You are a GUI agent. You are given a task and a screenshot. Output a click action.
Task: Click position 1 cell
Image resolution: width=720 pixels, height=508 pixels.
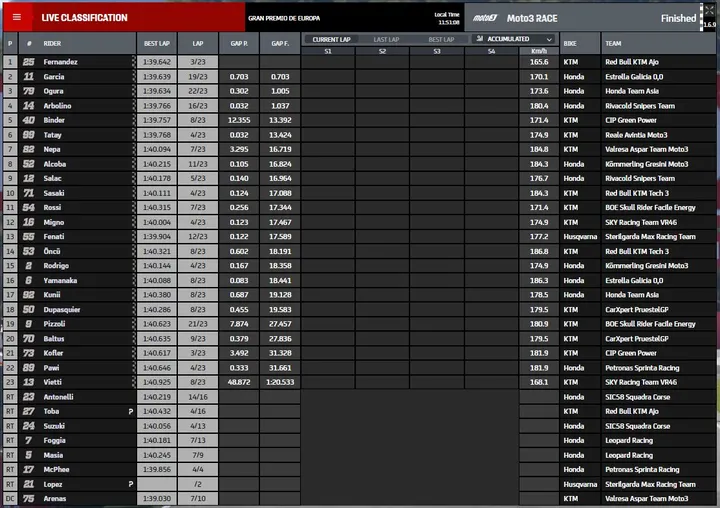point(10,62)
